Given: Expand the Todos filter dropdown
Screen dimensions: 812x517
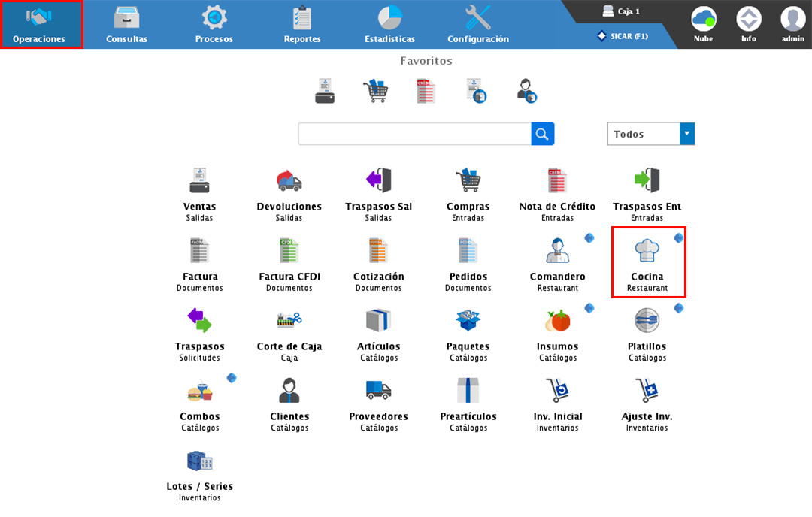Looking at the screenshot, I should [686, 134].
